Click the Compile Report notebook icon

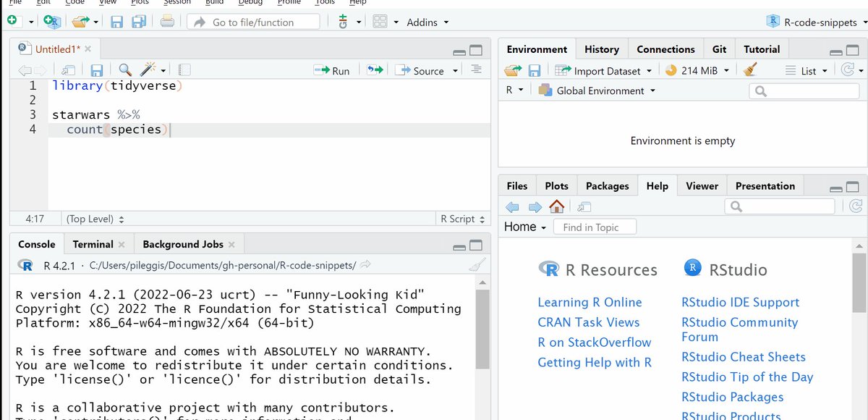[x=184, y=70]
